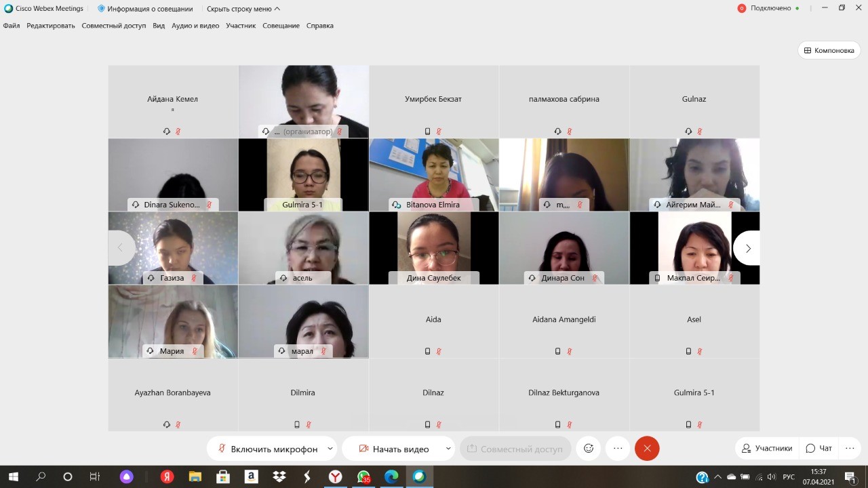Image resolution: width=868 pixels, height=488 pixels.
Task: Collapse menu bar via Скрыть строку меню
Action: (243, 9)
